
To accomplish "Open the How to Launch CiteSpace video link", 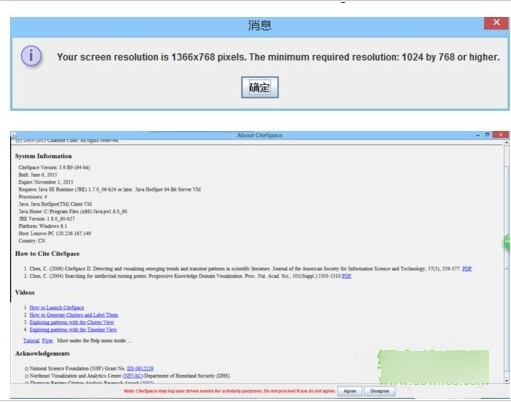I will tap(57, 307).
